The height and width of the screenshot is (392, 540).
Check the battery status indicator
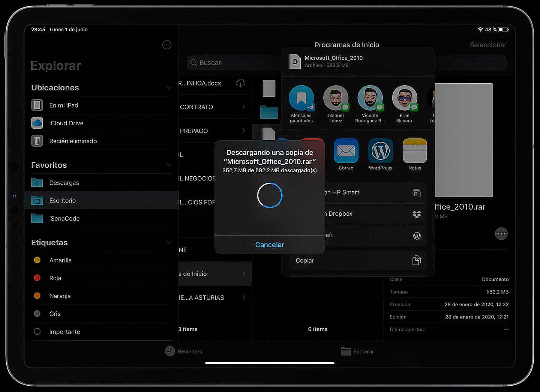504,29
